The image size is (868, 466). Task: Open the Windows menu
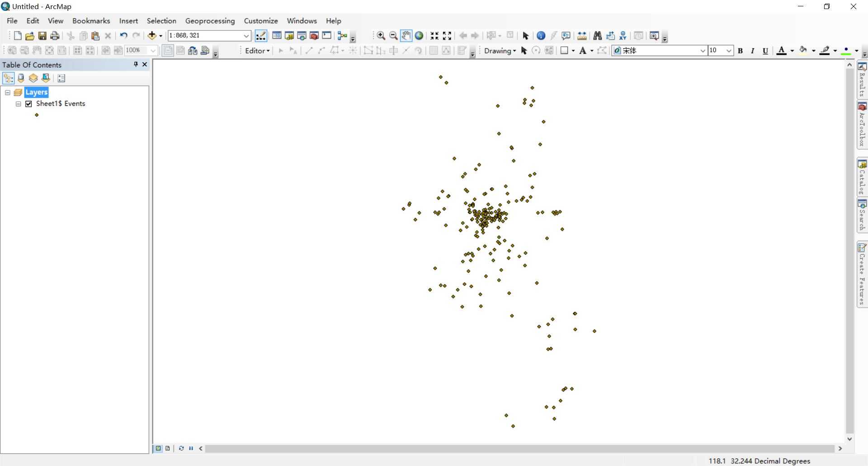tap(302, 21)
